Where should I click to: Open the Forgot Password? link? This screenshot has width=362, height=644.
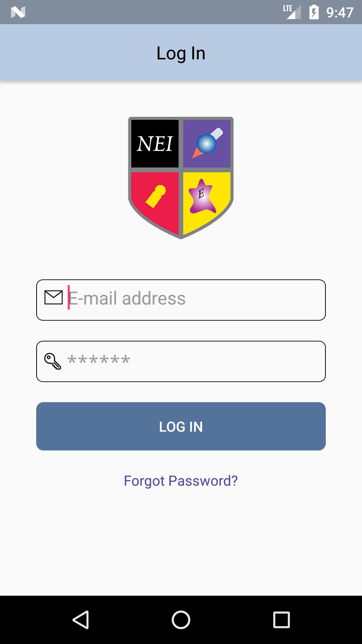pyautogui.click(x=181, y=481)
